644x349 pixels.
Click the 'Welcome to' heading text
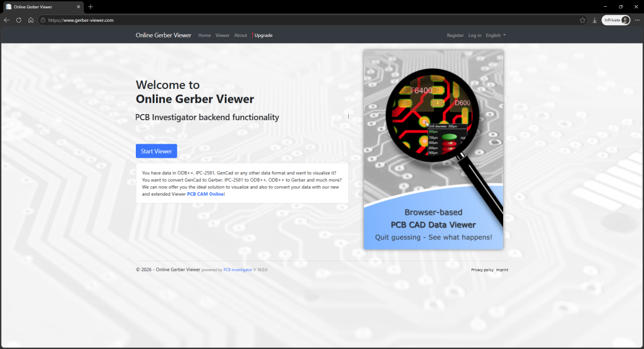click(168, 84)
